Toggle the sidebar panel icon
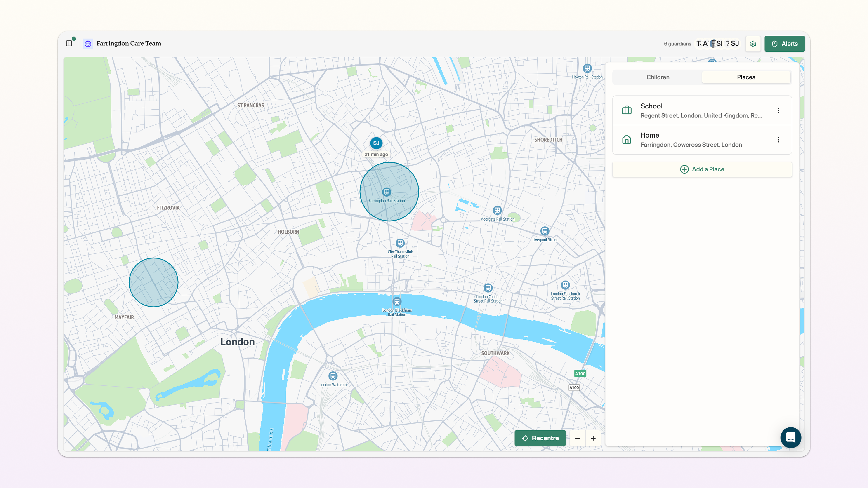 pos(69,43)
